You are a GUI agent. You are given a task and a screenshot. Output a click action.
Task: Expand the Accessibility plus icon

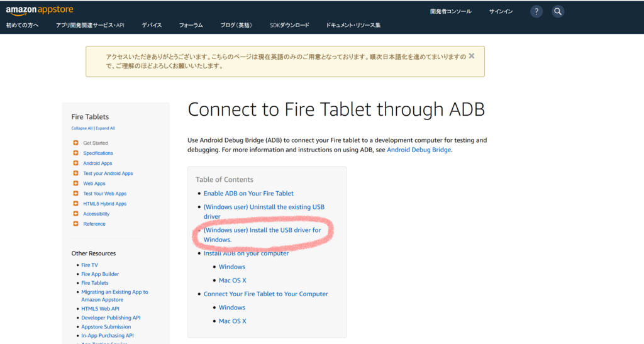coord(75,213)
